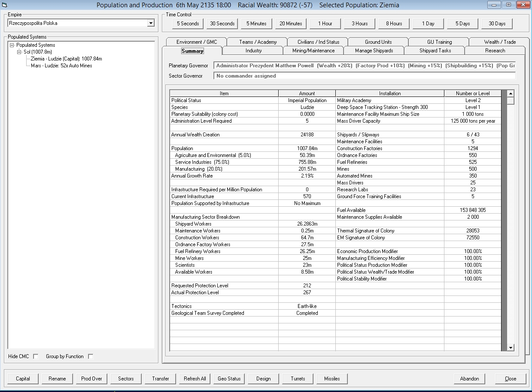532x392 pixels.
Task: Open the Design window
Action: 263,379
